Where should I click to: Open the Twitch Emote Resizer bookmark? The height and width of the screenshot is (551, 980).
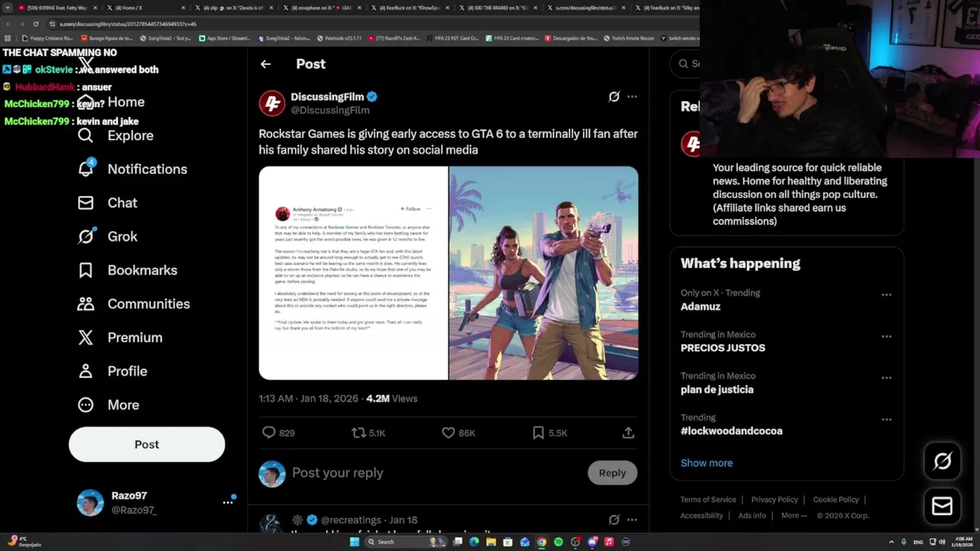point(629,37)
